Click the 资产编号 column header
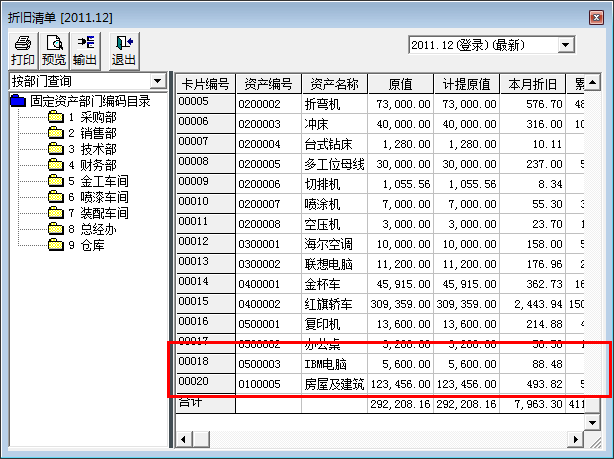The image size is (614, 459). click(x=268, y=84)
